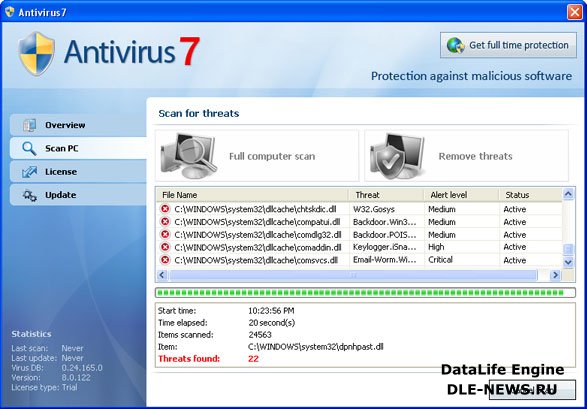Click the horizontal scrollbar thumb
Viewport: 587px width, 409px height.
coord(353,275)
